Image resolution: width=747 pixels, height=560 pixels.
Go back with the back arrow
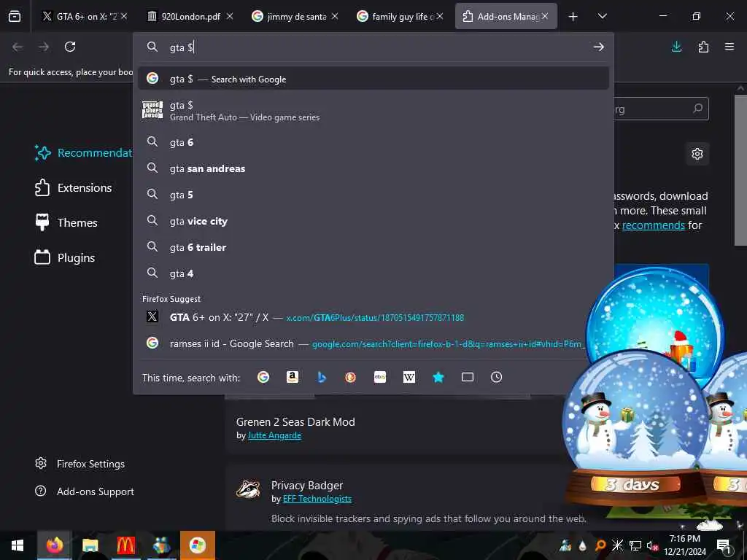(18, 47)
